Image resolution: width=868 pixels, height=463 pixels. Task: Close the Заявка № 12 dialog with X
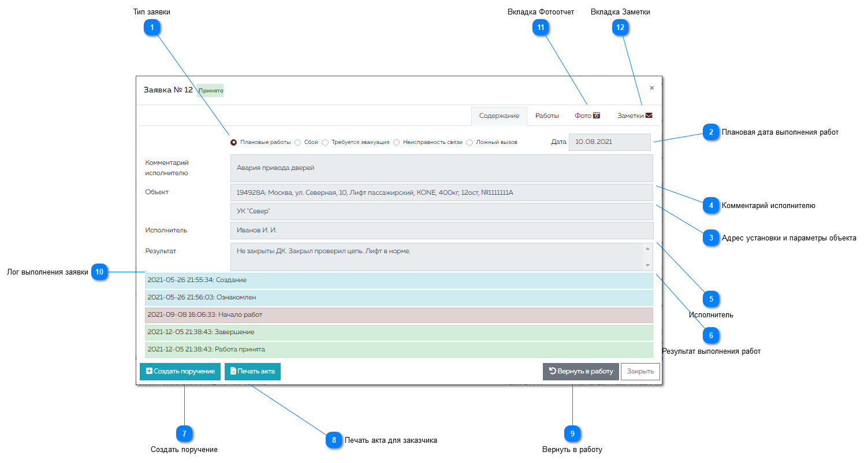(652, 88)
